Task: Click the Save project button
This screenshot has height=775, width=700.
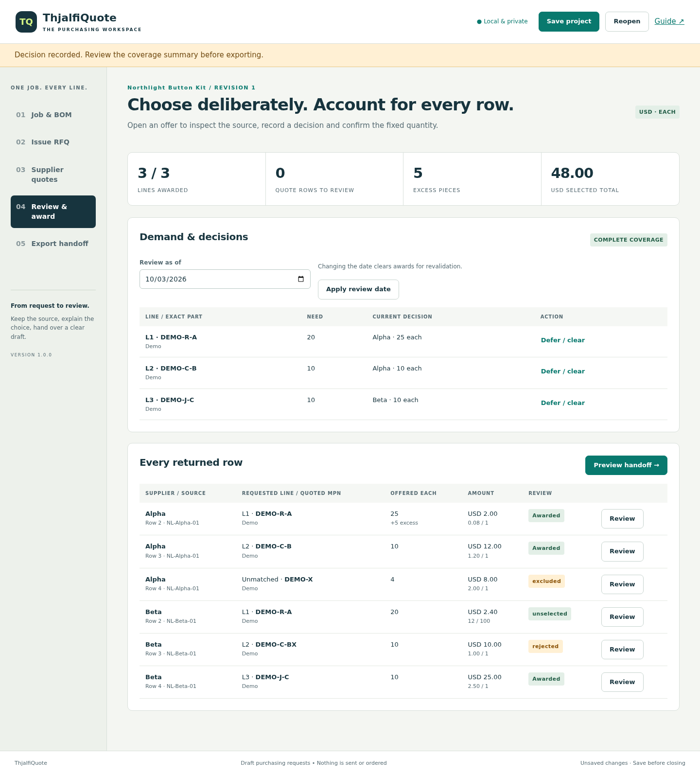Action: (x=569, y=21)
